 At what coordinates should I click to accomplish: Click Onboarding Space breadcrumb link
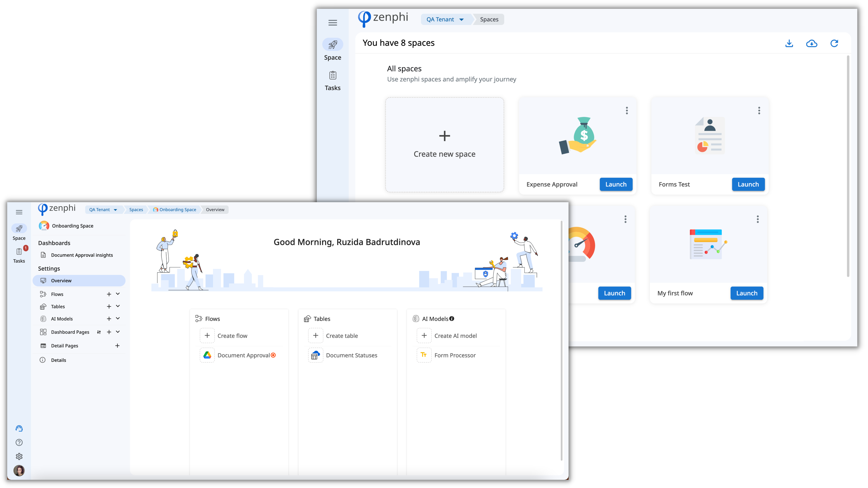(x=178, y=210)
